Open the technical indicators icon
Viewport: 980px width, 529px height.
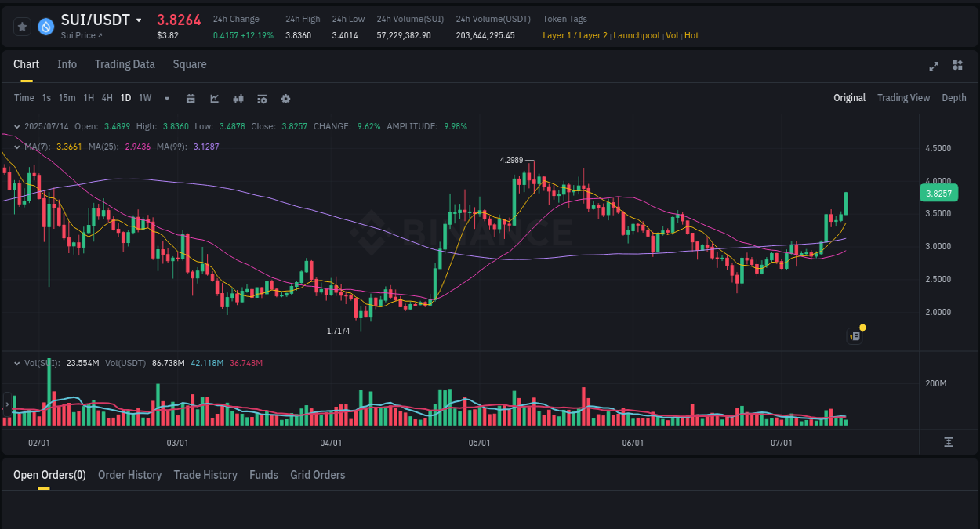[x=262, y=98]
